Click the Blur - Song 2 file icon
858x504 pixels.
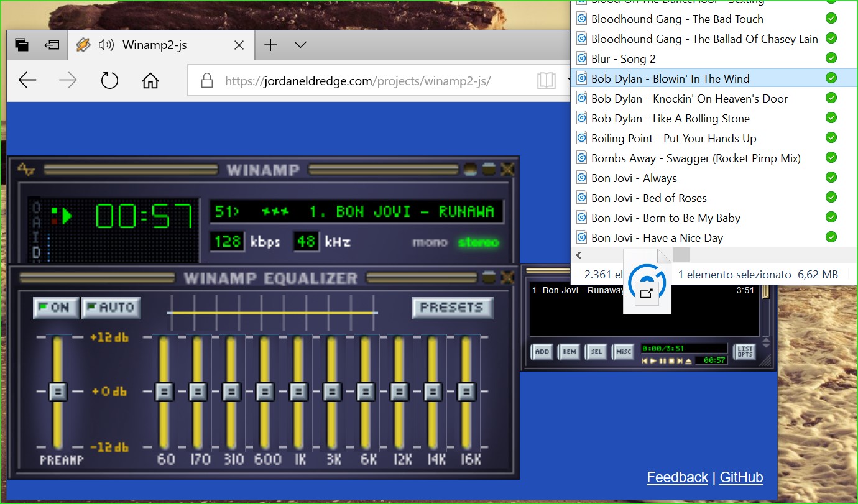pyautogui.click(x=581, y=58)
